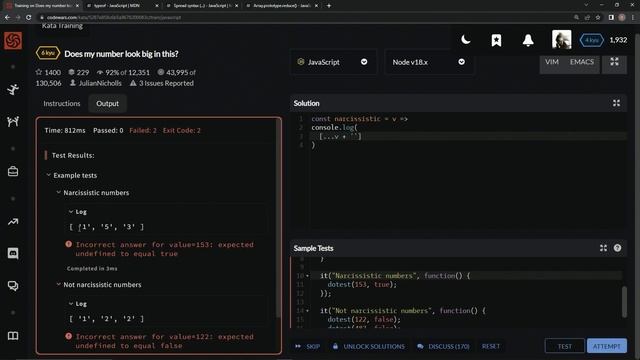Toggle dark mode moon icon
The width and height of the screenshot is (640, 360).
click(x=465, y=40)
